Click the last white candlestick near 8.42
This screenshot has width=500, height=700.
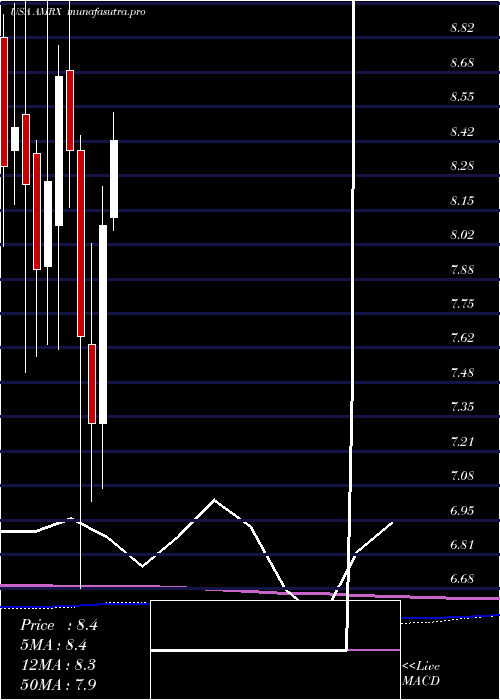pos(114,179)
